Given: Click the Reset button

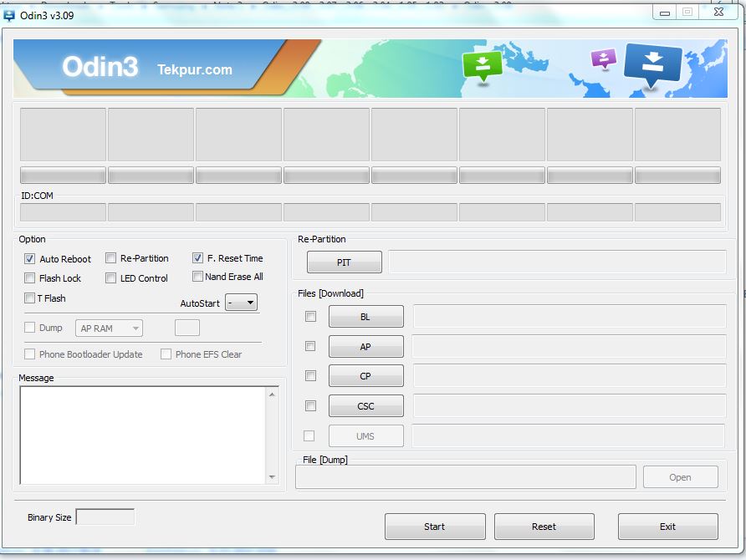Looking at the screenshot, I should click(x=544, y=527).
